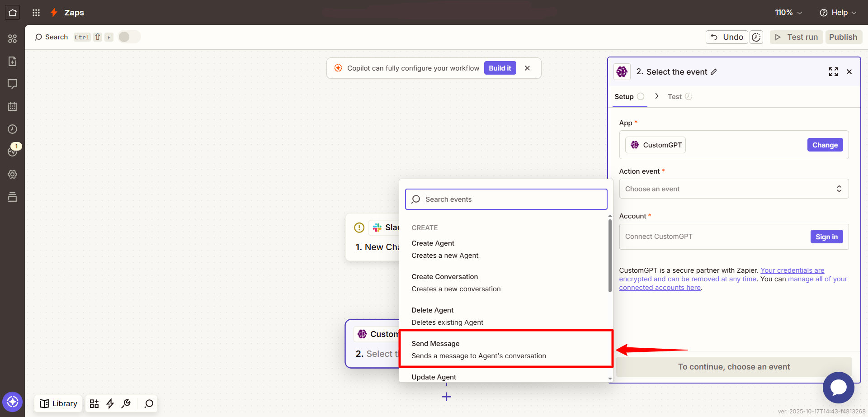Open the credentials are encrypted link
This screenshot has height=417, width=868.
point(722,275)
